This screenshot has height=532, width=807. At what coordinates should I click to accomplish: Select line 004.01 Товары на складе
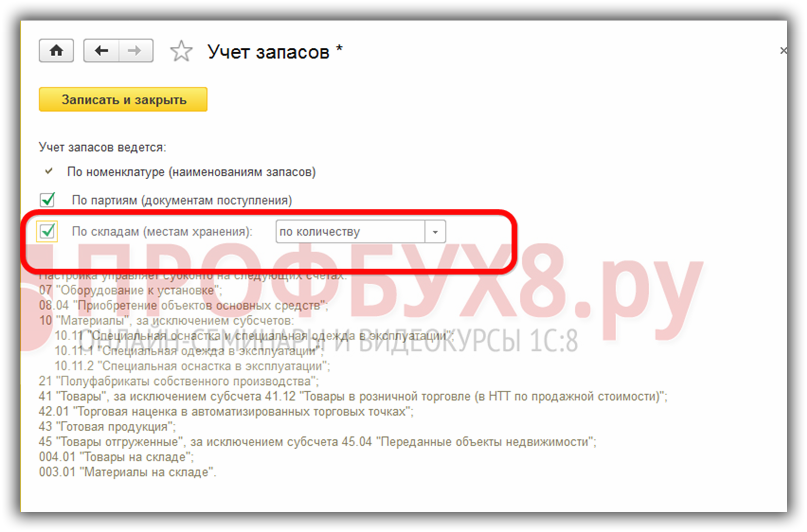point(116,457)
